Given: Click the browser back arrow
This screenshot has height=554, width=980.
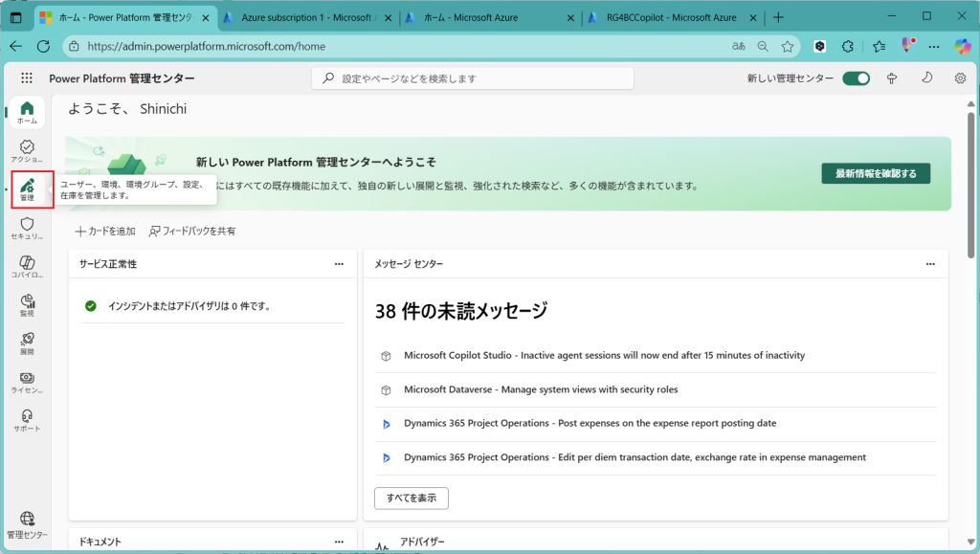Looking at the screenshot, I should pyautogui.click(x=16, y=46).
